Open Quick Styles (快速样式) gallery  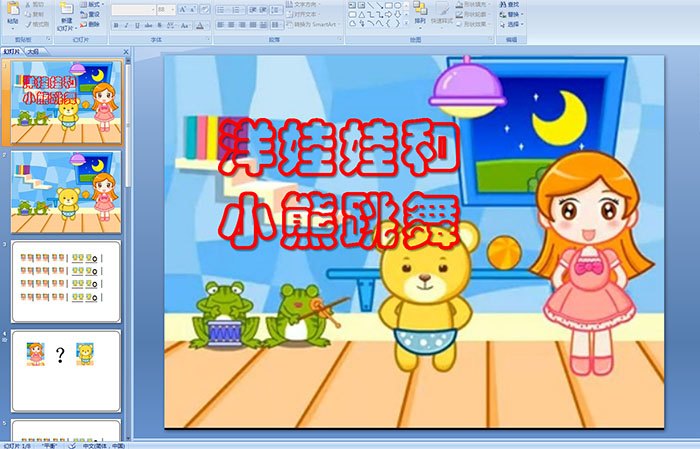coord(442,14)
